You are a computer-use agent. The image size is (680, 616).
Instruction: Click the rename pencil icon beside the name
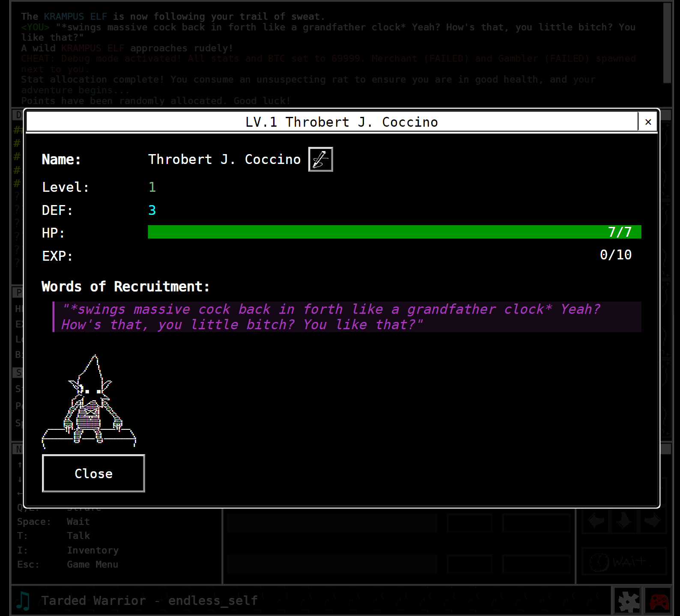(x=320, y=159)
